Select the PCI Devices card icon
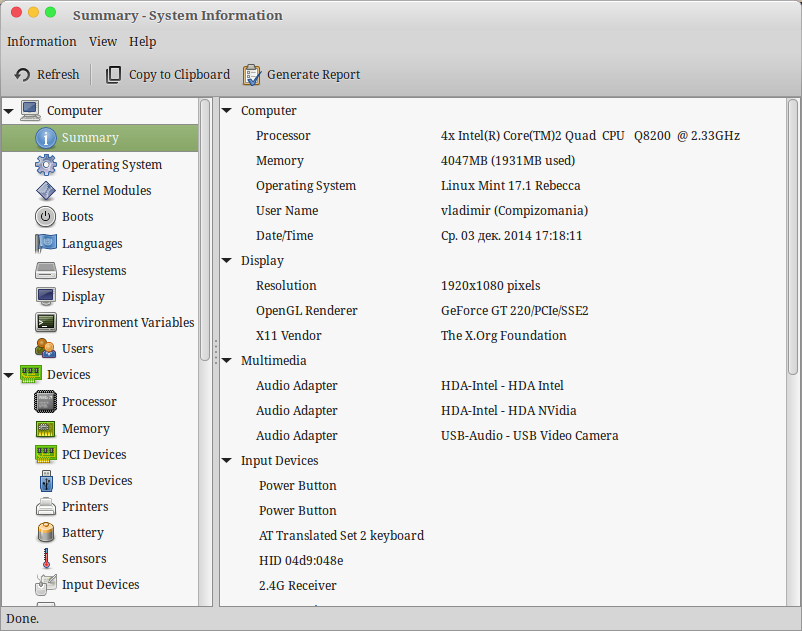Viewport: 802px width, 631px height. pos(46,455)
